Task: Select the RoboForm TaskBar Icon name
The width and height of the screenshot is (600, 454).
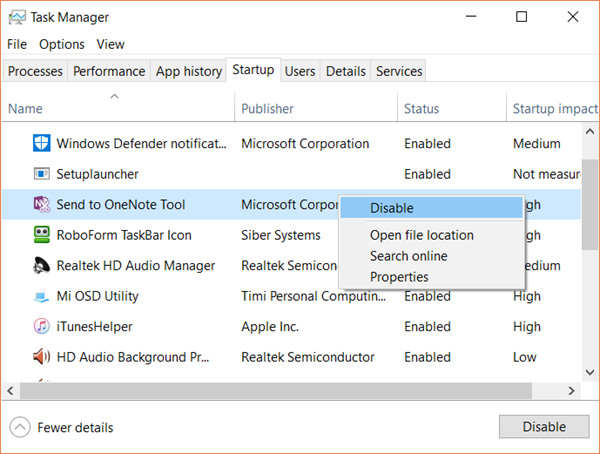Action: 124,235
